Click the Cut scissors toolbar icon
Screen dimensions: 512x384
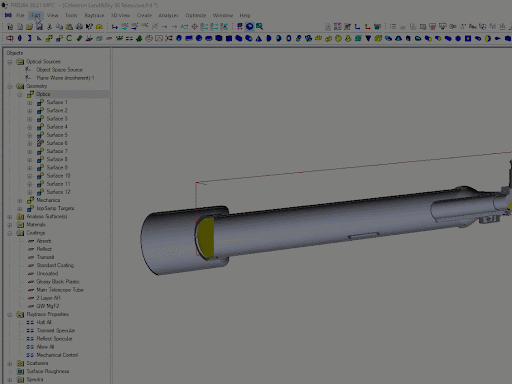pos(49,27)
